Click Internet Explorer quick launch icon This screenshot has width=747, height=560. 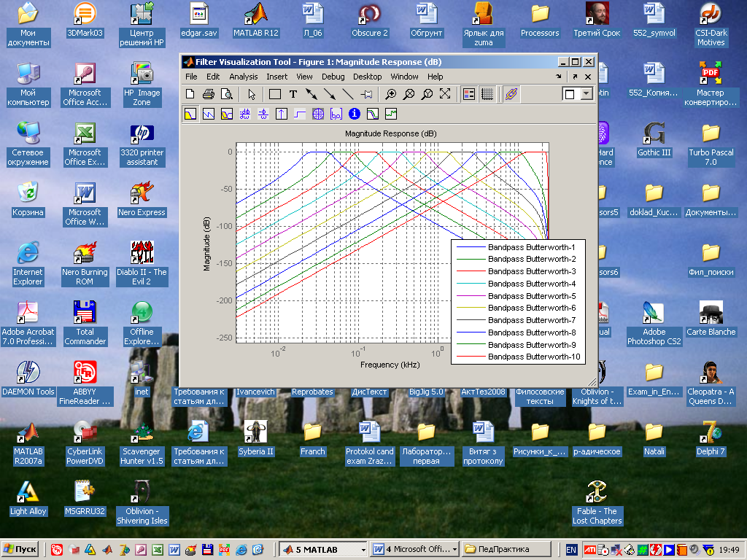click(x=241, y=550)
